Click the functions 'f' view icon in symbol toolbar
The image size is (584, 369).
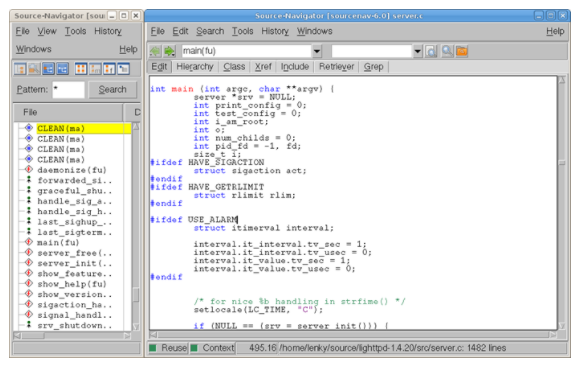pyautogui.click(x=110, y=69)
